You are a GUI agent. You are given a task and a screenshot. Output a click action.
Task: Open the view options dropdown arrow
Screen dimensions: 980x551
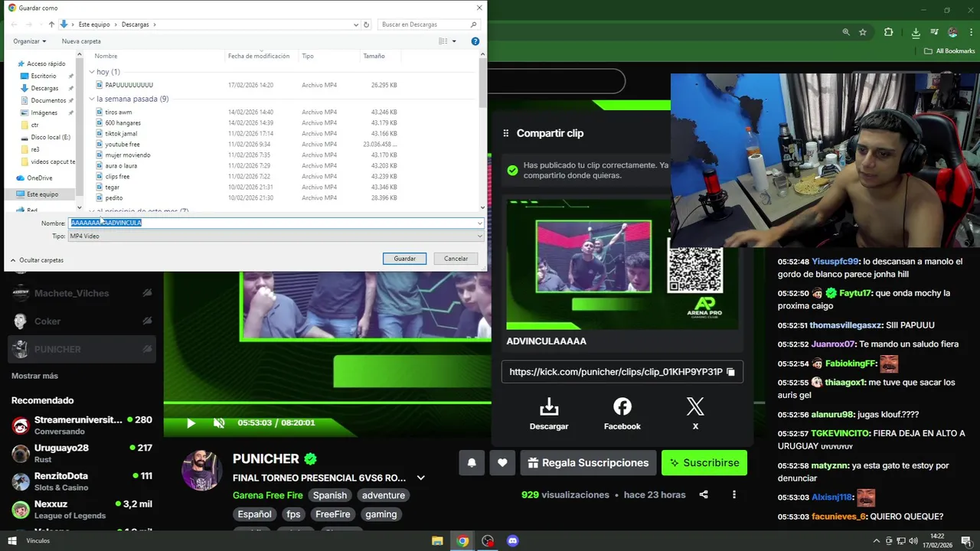(454, 41)
